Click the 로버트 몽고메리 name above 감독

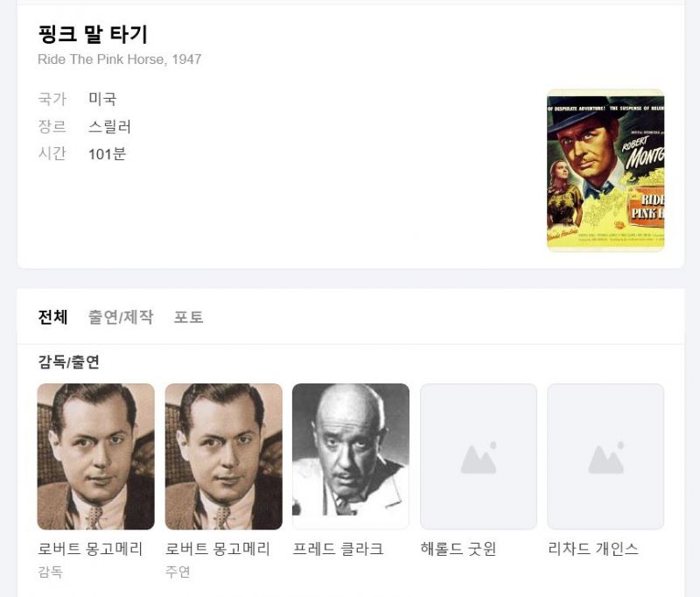90,549
